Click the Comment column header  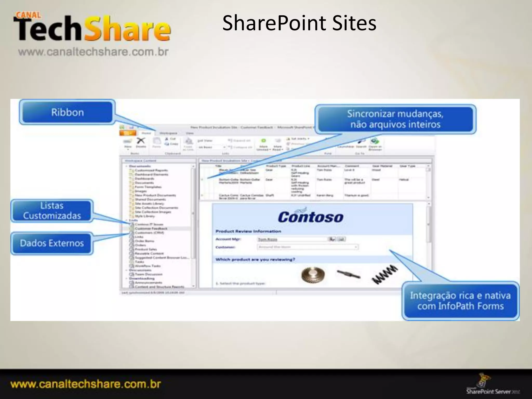coord(352,166)
